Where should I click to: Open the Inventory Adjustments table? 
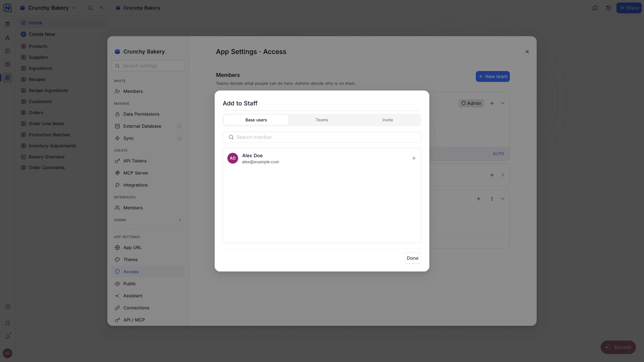(x=62, y=146)
